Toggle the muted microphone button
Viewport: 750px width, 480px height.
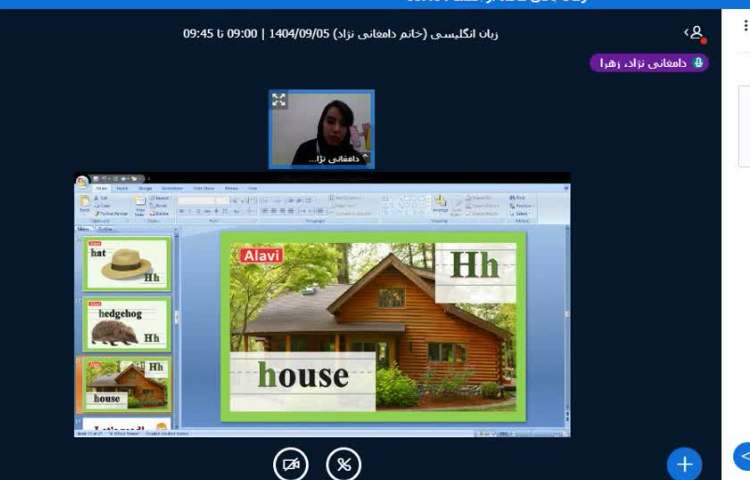click(x=343, y=464)
